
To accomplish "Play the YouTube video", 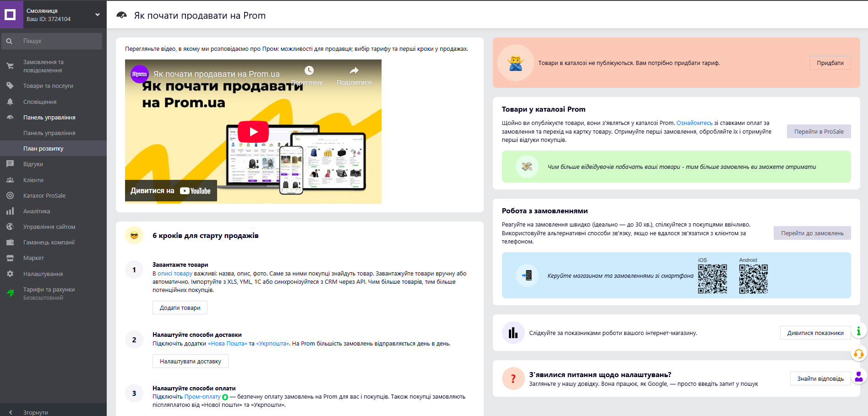I will point(253,132).
